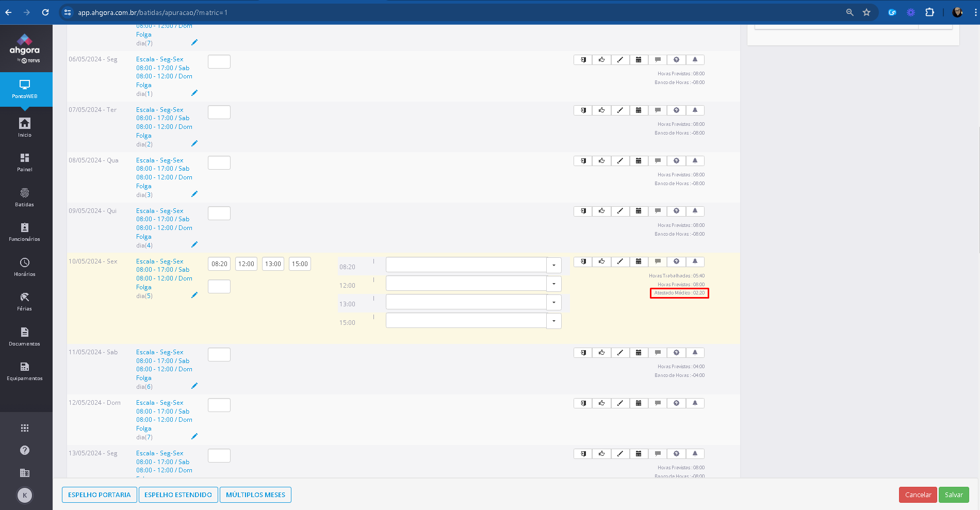Screen dimensions: 980x510
Task: Open the browser extensions puzzle icon
Action: pyautogui.click(x=929, y=12)
